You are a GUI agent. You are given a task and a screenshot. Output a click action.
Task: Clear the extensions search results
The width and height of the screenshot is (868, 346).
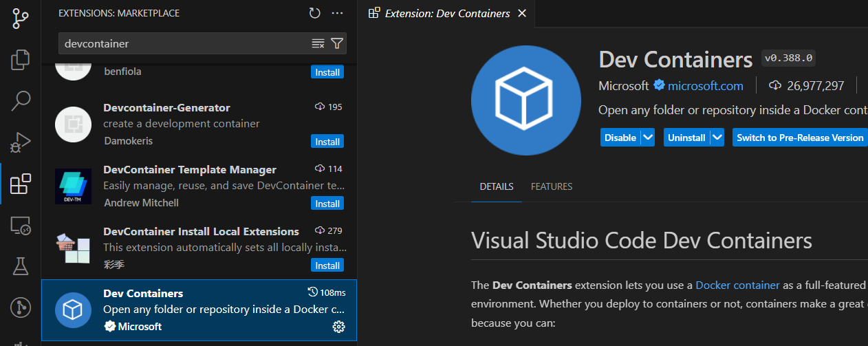click(318, 43)
